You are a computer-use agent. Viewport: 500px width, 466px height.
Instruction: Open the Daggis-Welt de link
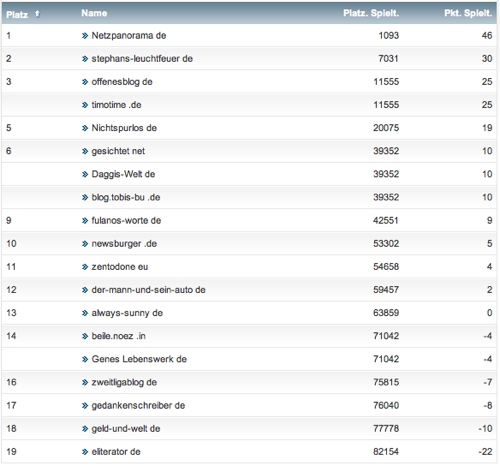click(x=123, y=174)
